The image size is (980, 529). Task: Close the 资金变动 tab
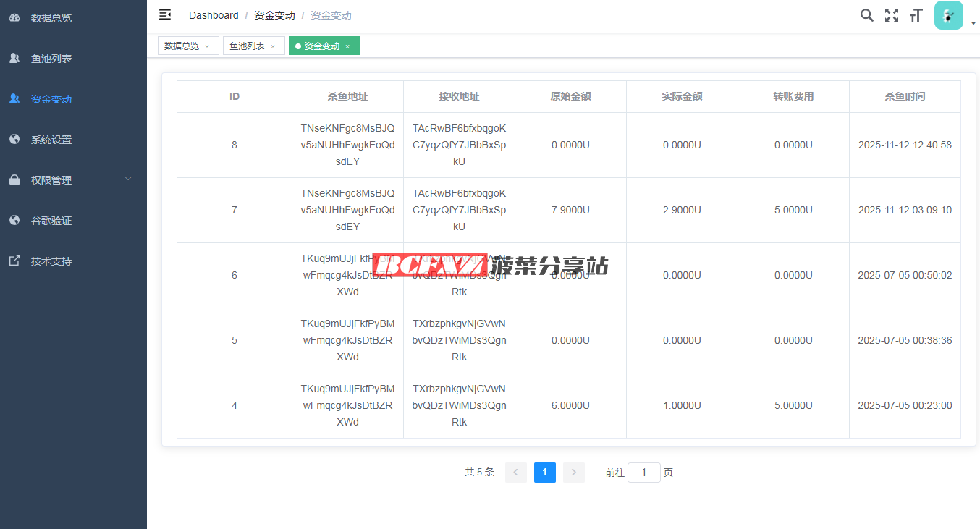coord(347,46)
